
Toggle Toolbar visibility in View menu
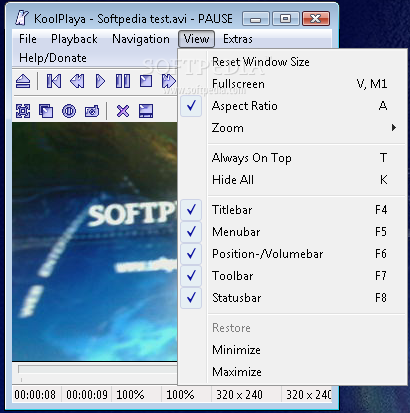click(293, 276)
